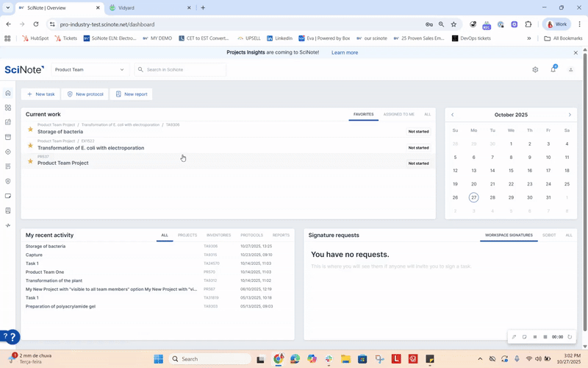
Task: Toggle favorite star for Product Team Project
Action: coord(30,160)
